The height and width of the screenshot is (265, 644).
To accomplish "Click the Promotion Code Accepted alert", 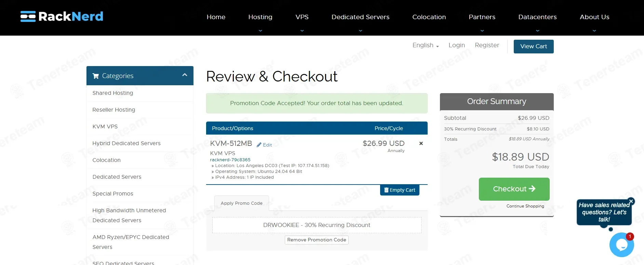I will (317, 103).
